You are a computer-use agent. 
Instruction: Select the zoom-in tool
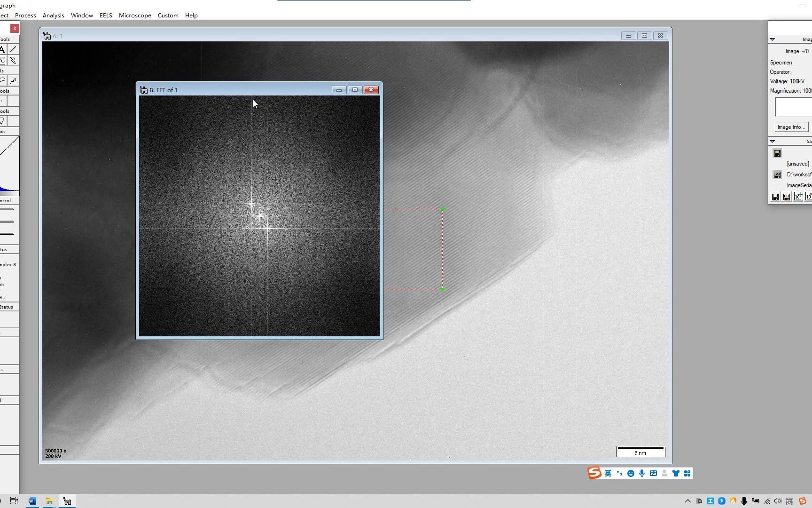2,100
